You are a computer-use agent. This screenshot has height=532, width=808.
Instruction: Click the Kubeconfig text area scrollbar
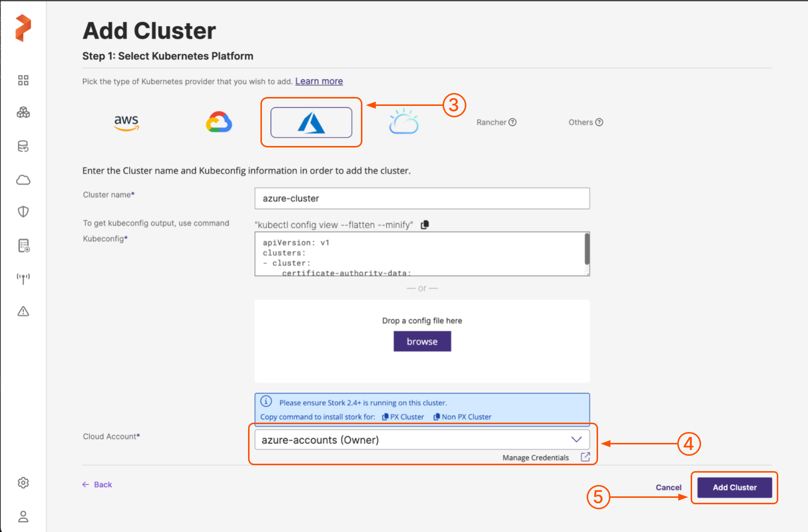587,249
